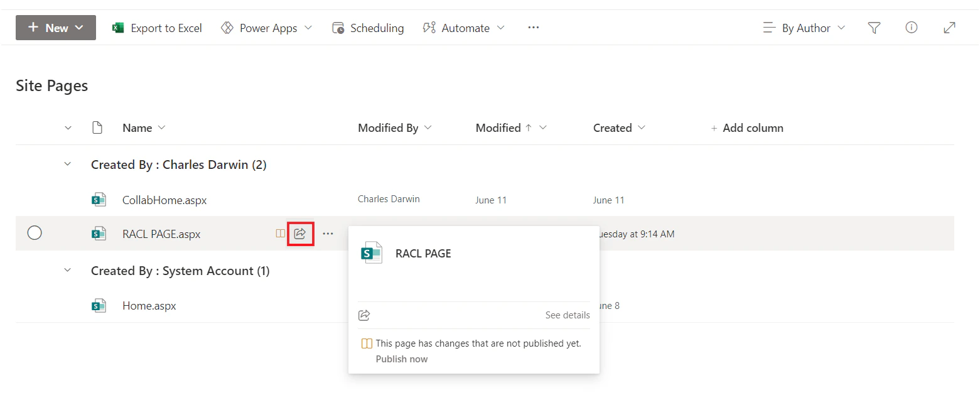Collapse the Created By Charles Darwin group
Viewport: 980px width, 400px height.
point(68,164)
